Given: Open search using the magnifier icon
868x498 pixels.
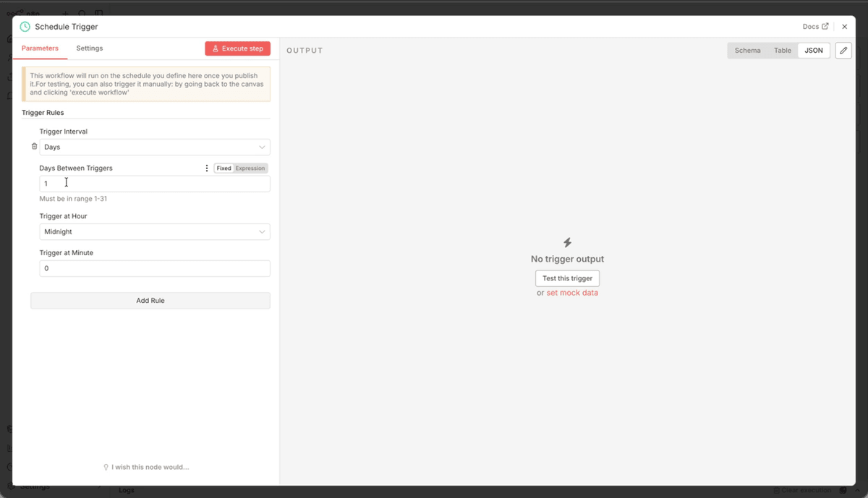Looking at the screenshot, I should (81, 13).
